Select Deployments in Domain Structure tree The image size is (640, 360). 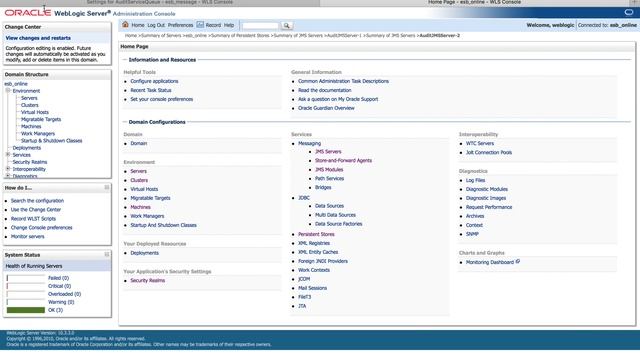coord(27,148)
